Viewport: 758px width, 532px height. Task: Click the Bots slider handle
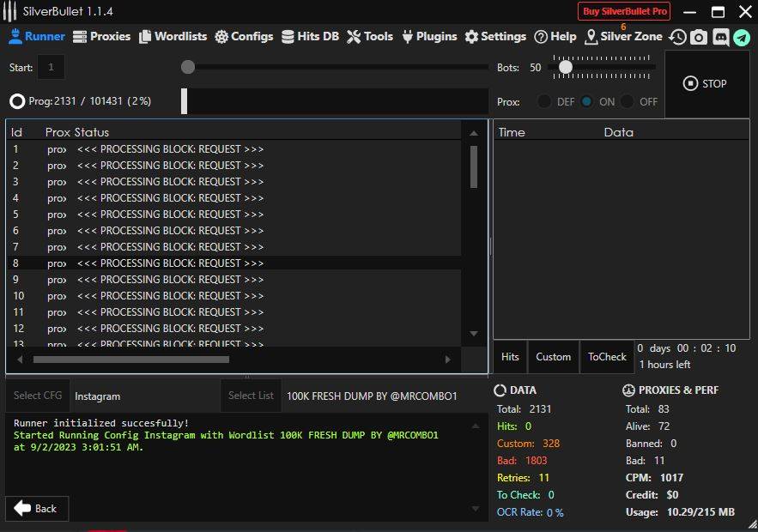tap(566, 67)
